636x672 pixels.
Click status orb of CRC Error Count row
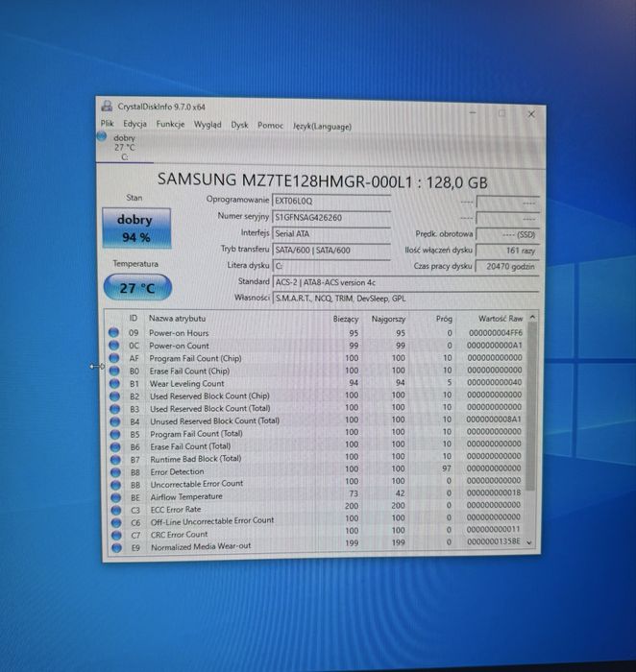click(116, 536)
